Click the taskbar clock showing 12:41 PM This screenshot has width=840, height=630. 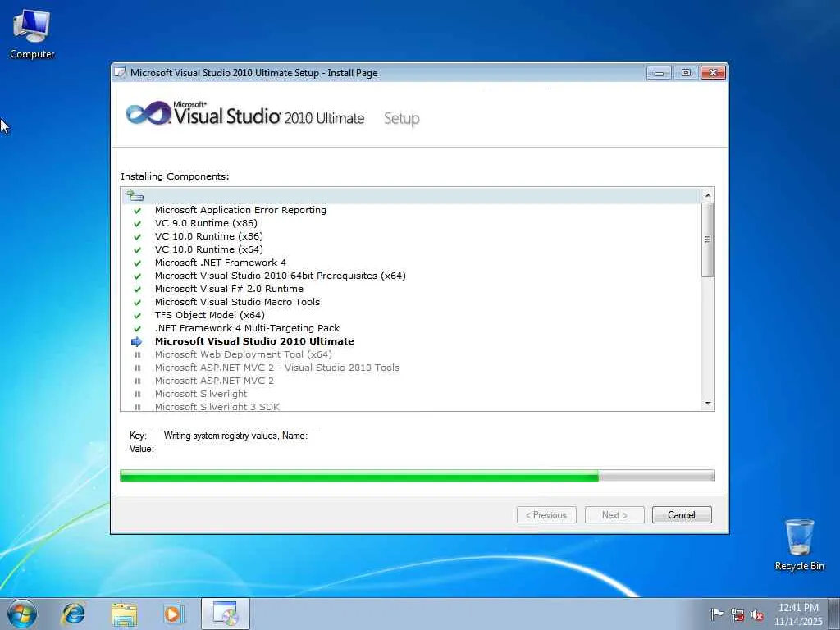[x=798, y=614]
